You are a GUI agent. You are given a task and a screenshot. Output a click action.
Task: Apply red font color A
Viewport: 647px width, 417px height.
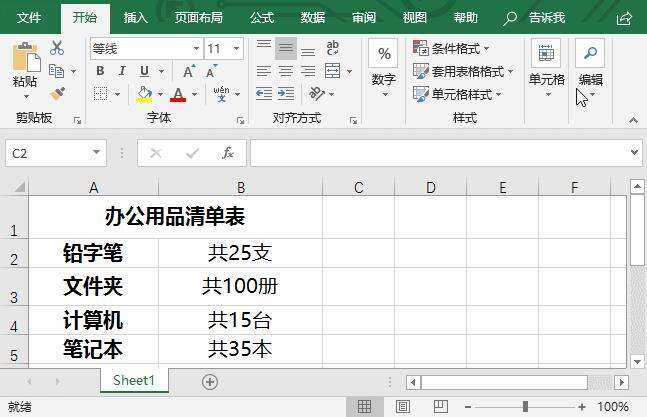[178, 94]
